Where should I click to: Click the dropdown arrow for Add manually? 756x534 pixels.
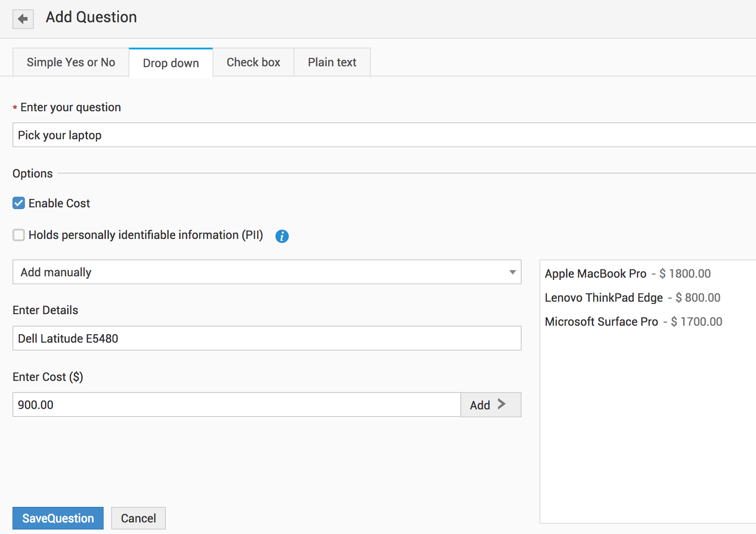coord(512,272)
